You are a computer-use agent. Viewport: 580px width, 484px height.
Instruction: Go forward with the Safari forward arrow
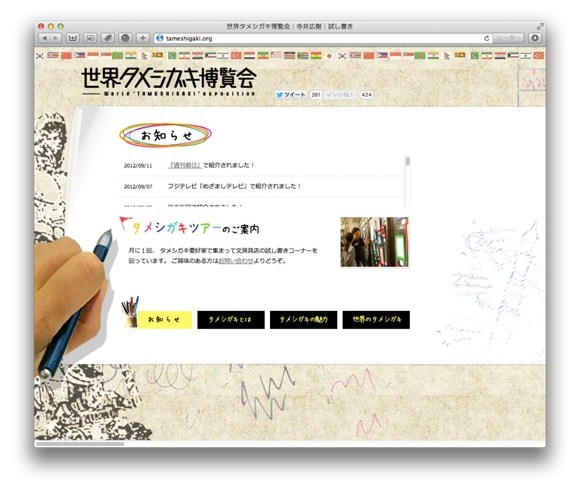pyautogui.click(x=56, y=38)
